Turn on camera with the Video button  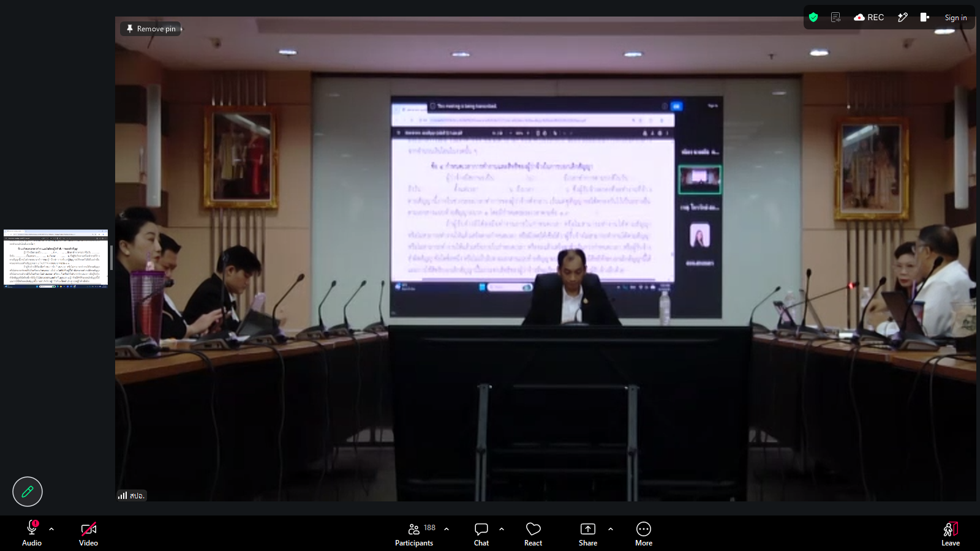pyautogui.click(x=88, y=534)
